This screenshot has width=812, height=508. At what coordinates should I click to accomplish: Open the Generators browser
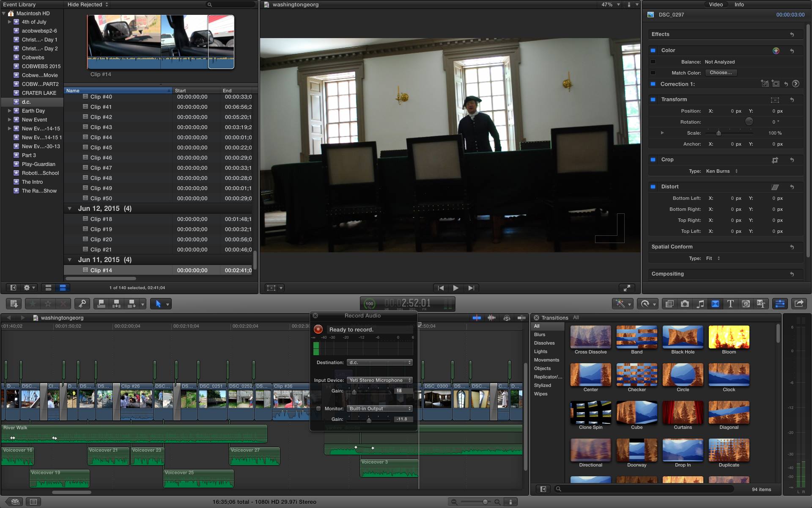point(746,304)
